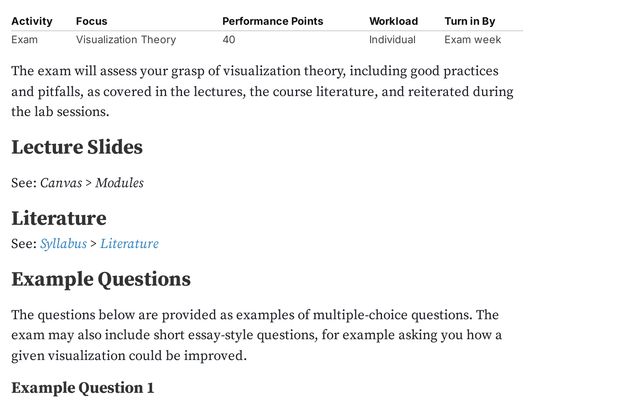Click the Activity column header
The image size is (640, 400).
pyautogui.click(x=32, y=21)
